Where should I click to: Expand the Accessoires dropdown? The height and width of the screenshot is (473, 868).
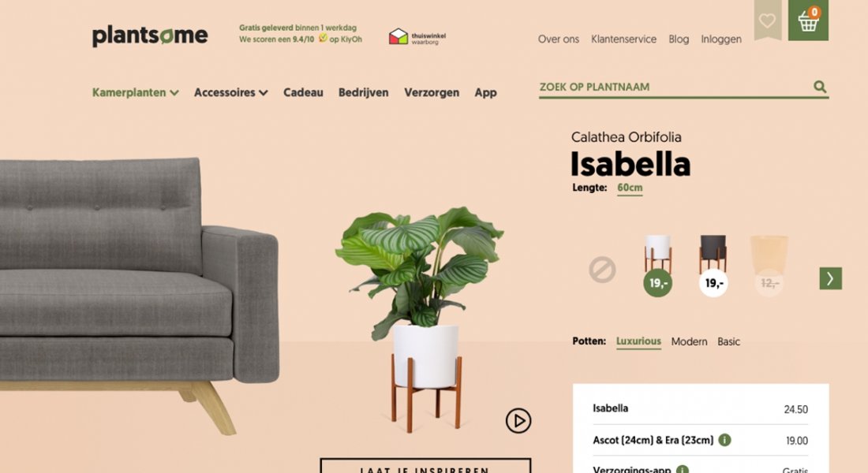231,92
